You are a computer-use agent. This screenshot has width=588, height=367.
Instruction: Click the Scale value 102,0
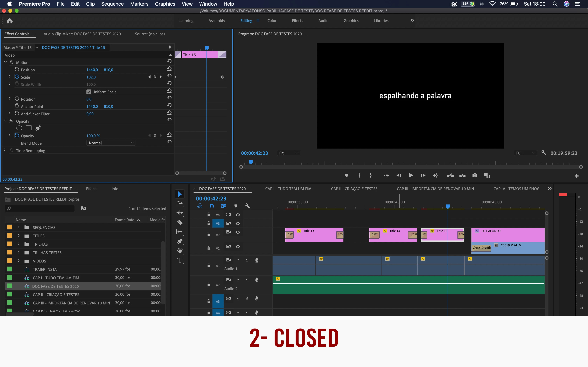[x=91, y=77]
